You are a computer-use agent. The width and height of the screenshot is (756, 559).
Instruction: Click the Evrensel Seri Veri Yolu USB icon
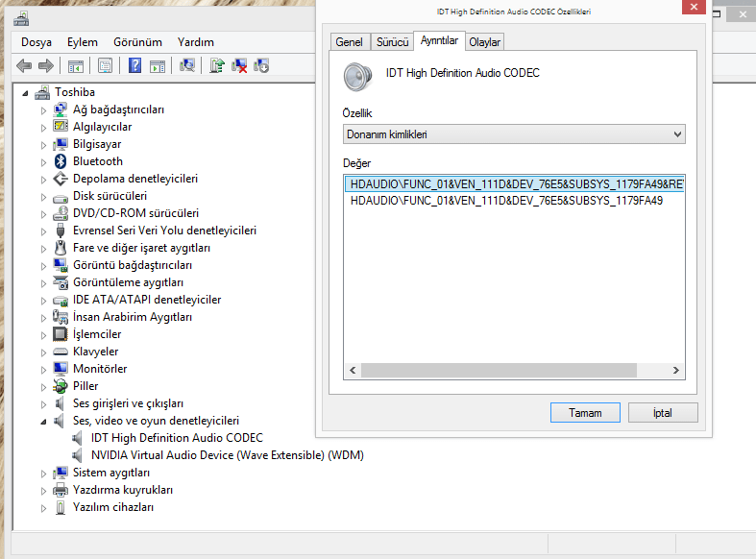coord(61,231)
